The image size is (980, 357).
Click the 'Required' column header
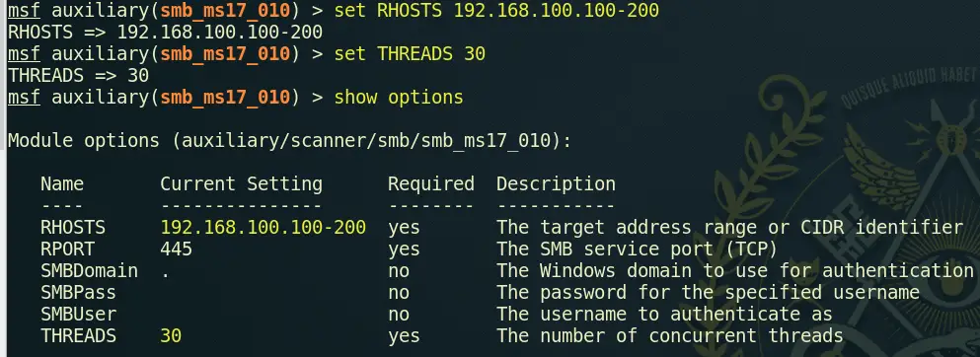431,184
